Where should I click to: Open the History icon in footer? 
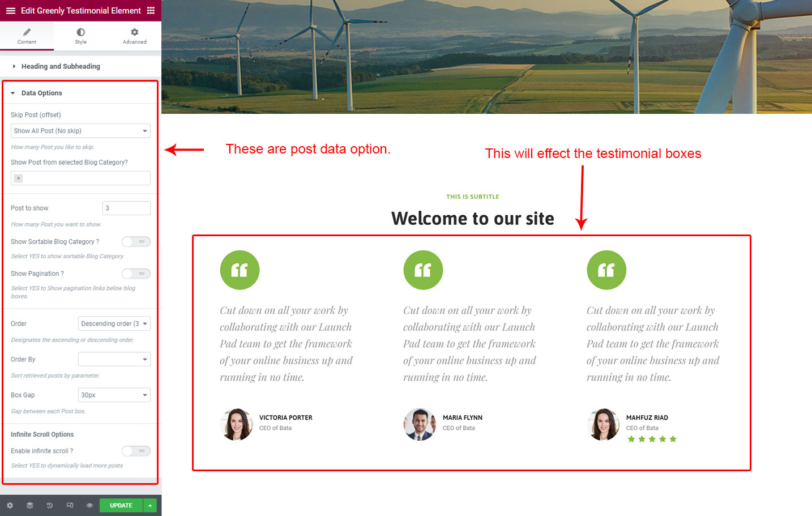pyautogui.click(x=50, y=505)
